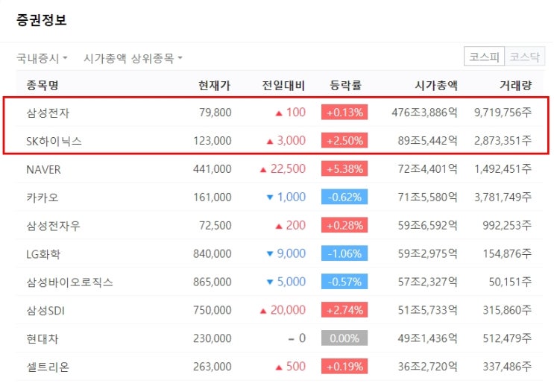Open the 삼성바이오로직스 stock link
The width and height of the screenshot is (554, 392).
click(x=69, y=282)
